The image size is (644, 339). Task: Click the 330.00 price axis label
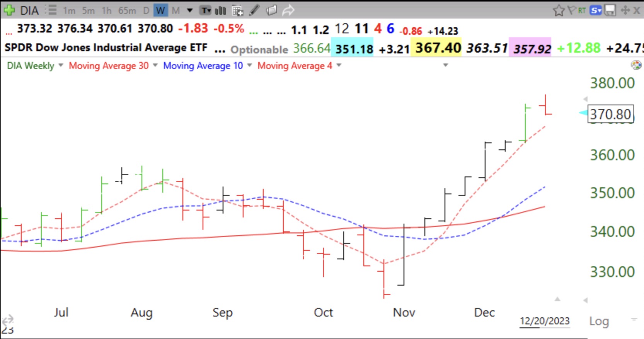612,272
